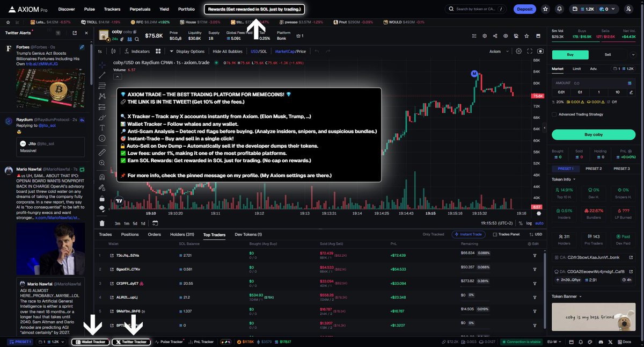Expand the Display Options dropdown

(187, 51)
